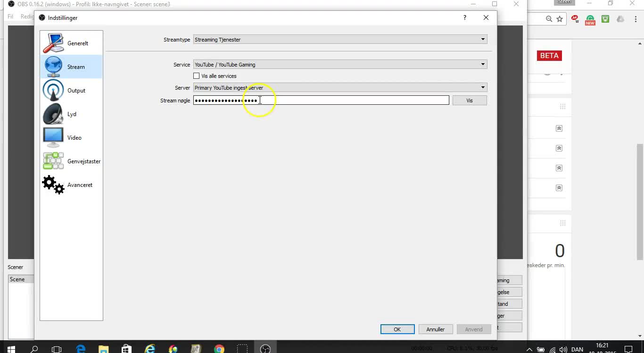
Task: Open the Chrome three-dot menu
Action: (x=635, y=19)
